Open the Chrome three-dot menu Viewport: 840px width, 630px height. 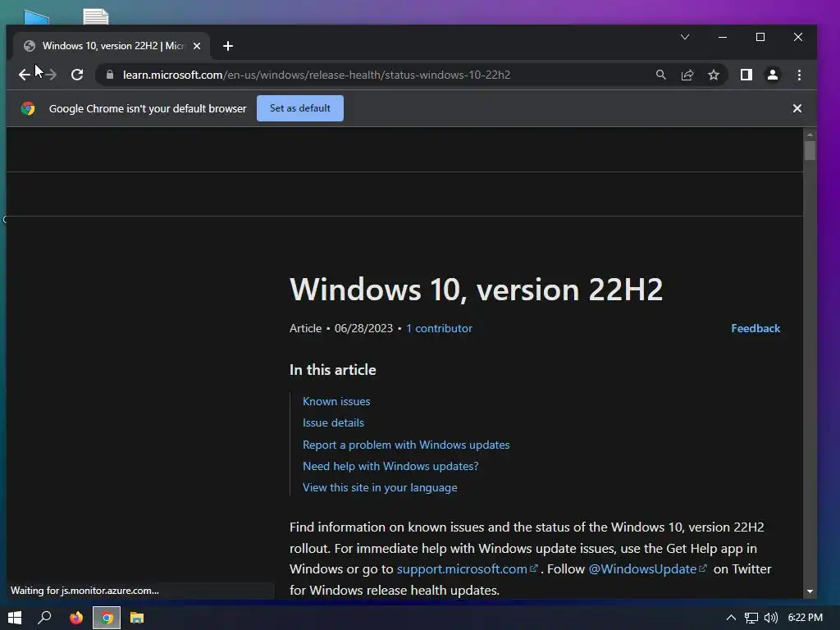click(799, 75)
